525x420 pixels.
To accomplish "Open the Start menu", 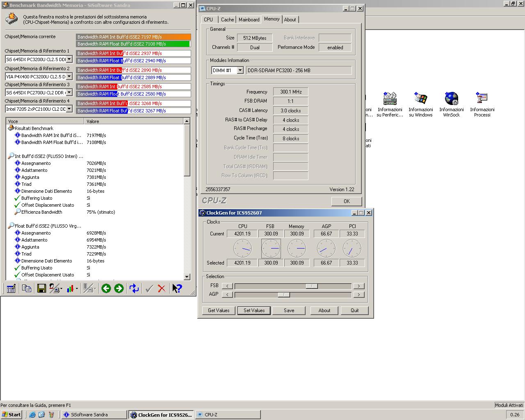I will [x=11, y=415].
